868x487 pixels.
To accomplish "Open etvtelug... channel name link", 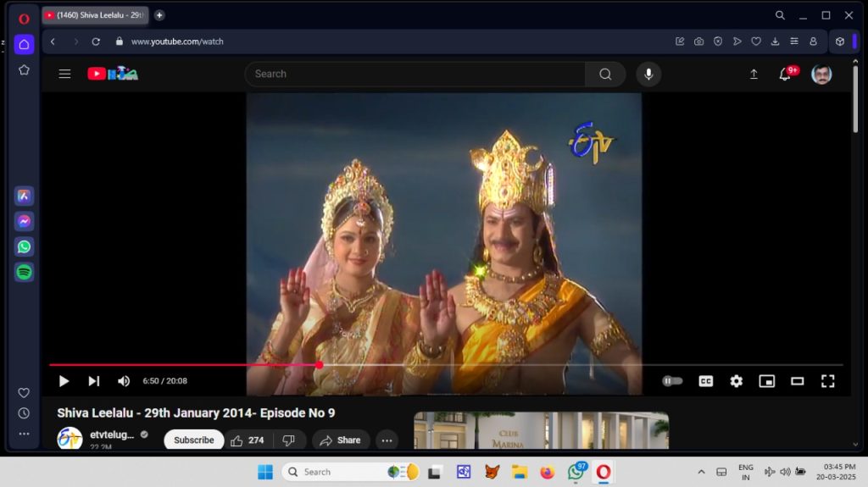I will tap(112, 434).
